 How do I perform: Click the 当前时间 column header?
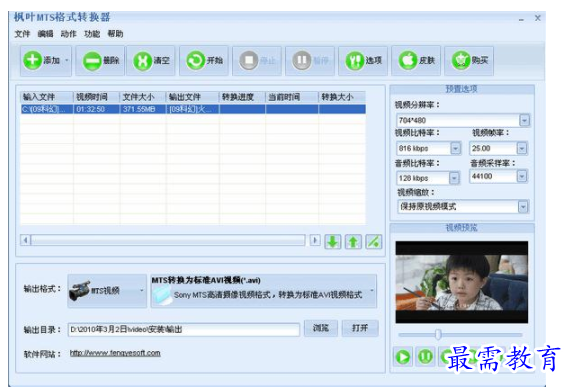point(292,97)
